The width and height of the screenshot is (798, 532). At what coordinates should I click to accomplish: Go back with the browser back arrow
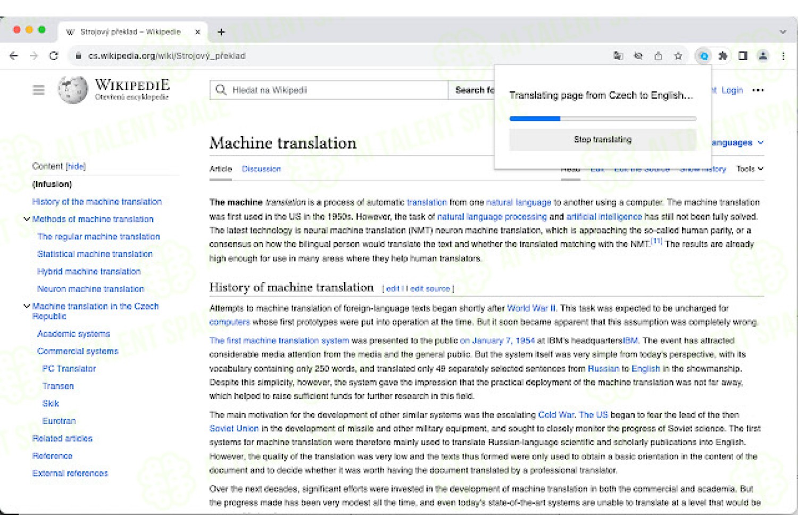pyautogui.click(x=14, y=56)
